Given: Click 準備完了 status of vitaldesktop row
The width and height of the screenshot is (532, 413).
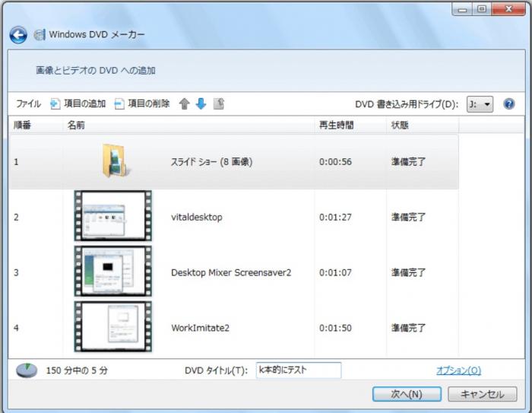Looking at the screenshot, I should click(x=408, y=218).
